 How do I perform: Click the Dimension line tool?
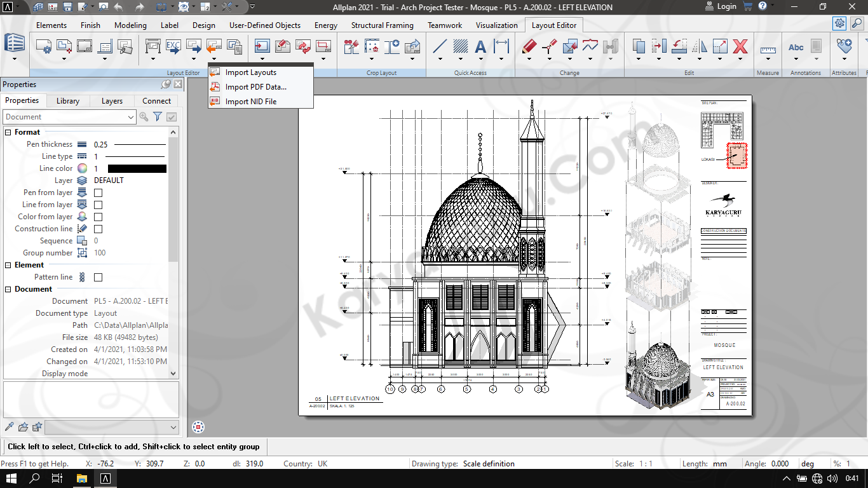click(502, 46)
